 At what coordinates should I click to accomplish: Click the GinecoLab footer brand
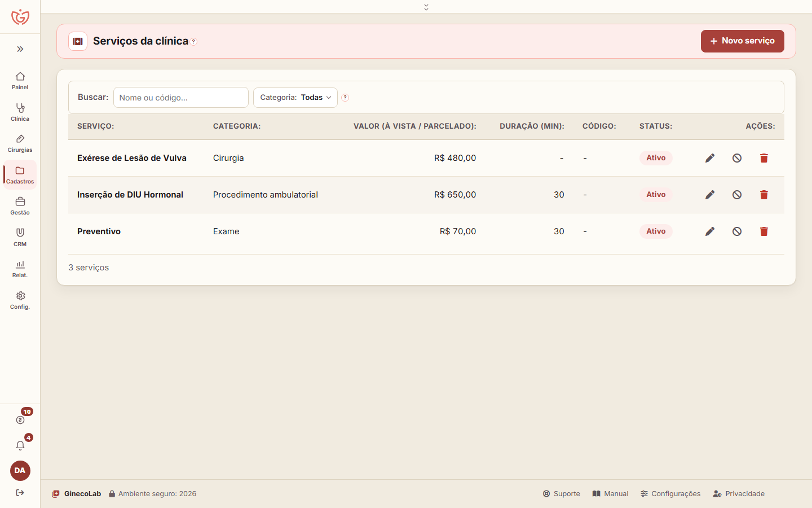click(76, 494)
